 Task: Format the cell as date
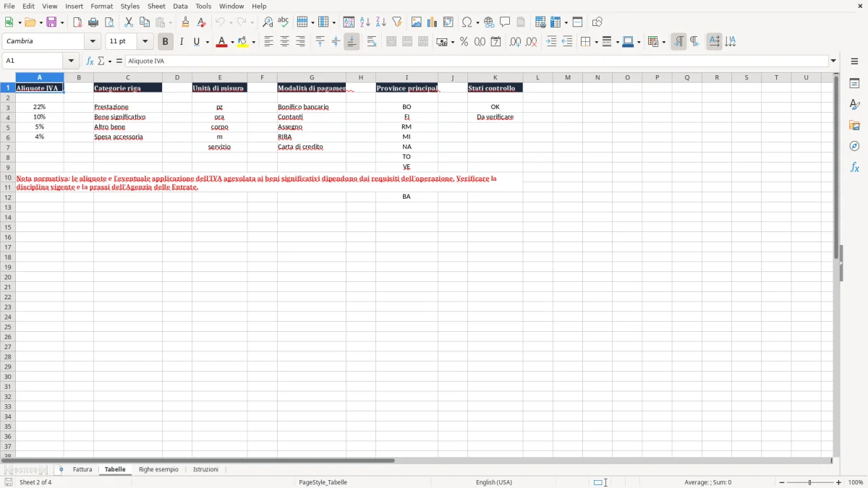(x=495, y=42)
